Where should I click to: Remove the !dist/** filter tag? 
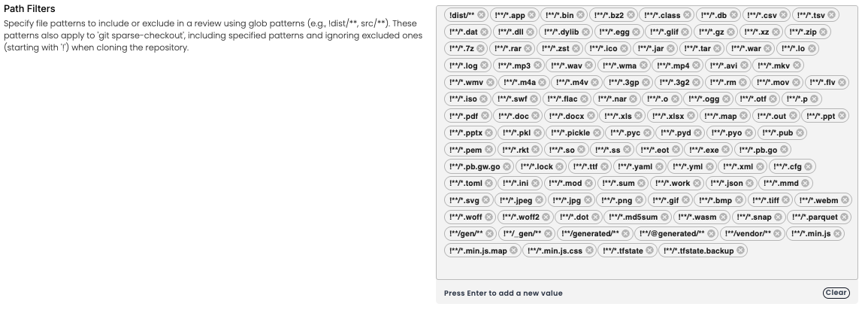point(481,15)
